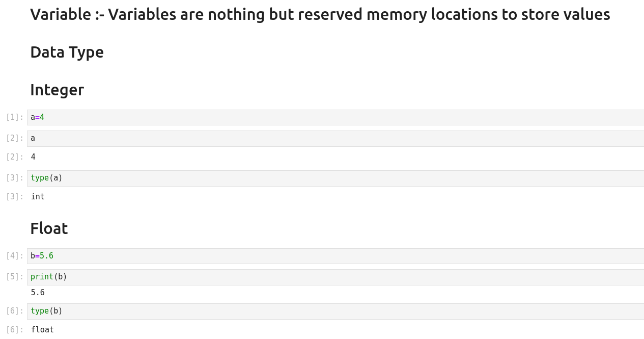Screen dimensions: 644x339
Task: Click the [1]: input prompt label
Action: pos(15,117)
